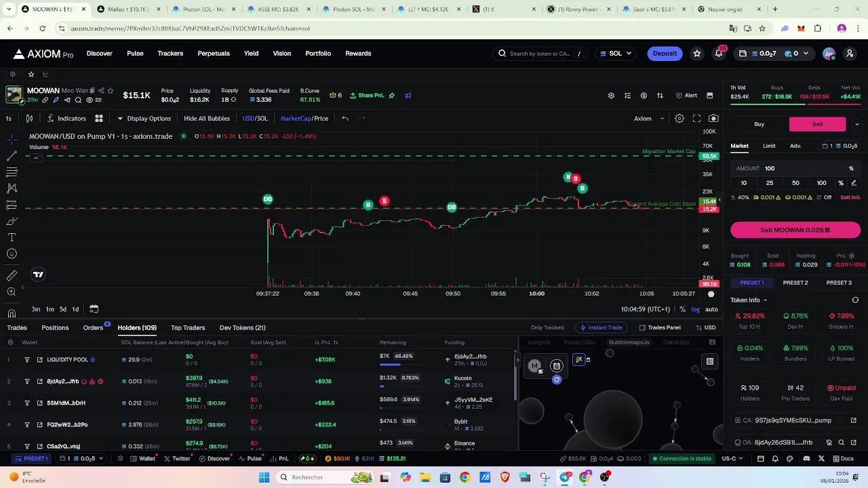Toggle MarketCap/Price chart mode
Viewport: 868px width, 488px height.
[304, 119]
